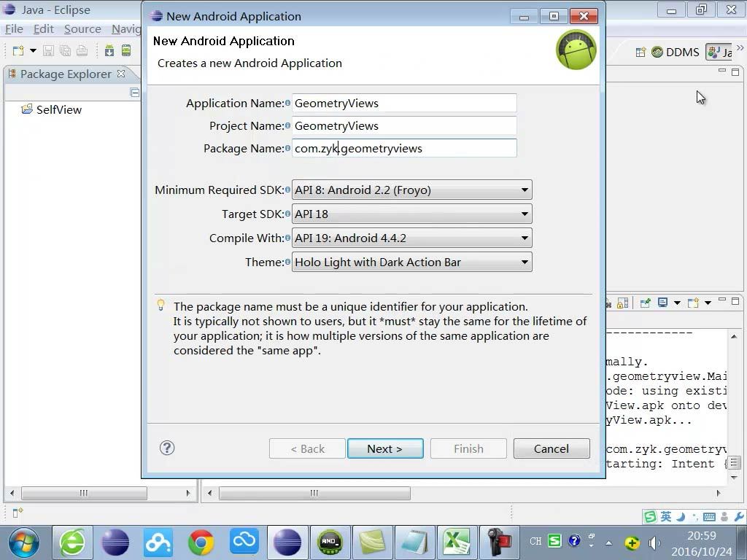747x560 pixels.
Task: Open the Compile With dropdown
Action: click(411, 238)
